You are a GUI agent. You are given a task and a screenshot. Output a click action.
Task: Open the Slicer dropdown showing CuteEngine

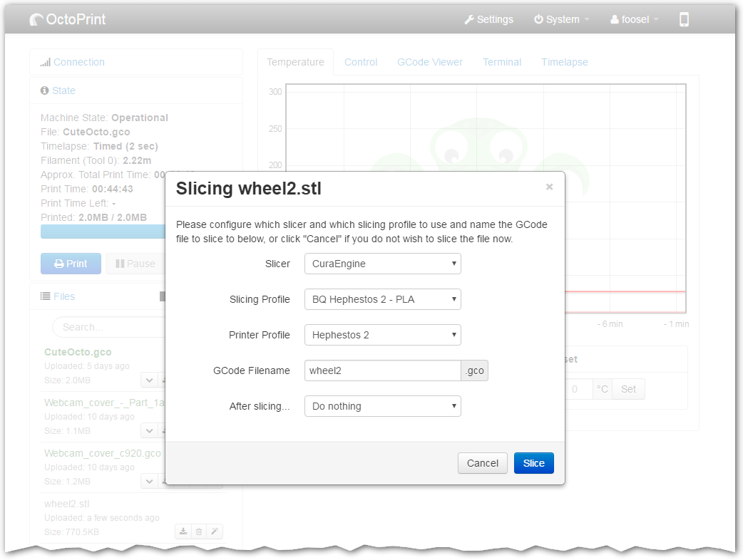tap(382, 264)
